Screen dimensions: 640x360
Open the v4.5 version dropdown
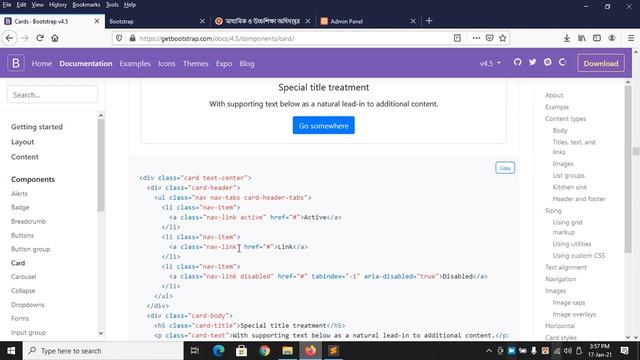point(490,63)
